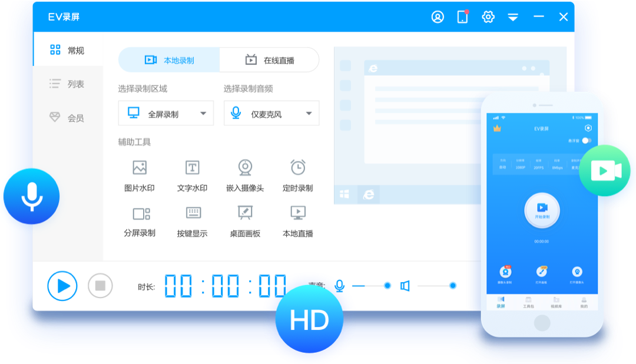The image size is (636, 364).
Task: Open the 文字水印 text watermark tool
Action: pos(192,173)
